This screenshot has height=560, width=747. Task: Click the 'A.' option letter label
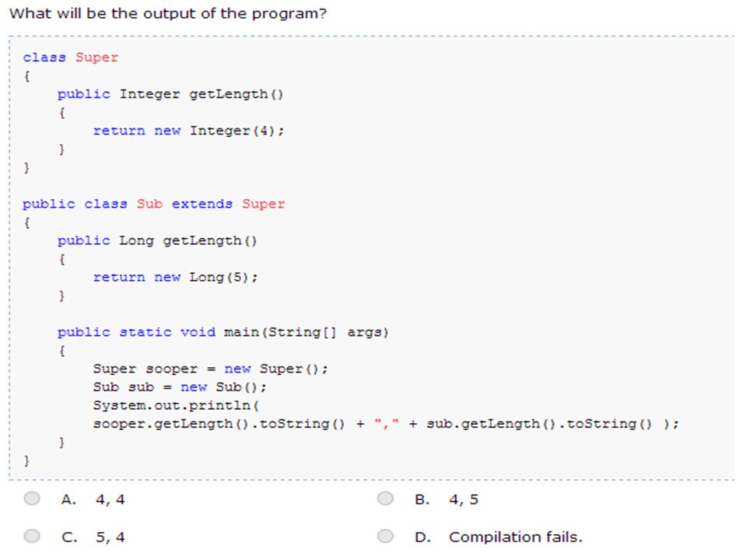point(68,499)
